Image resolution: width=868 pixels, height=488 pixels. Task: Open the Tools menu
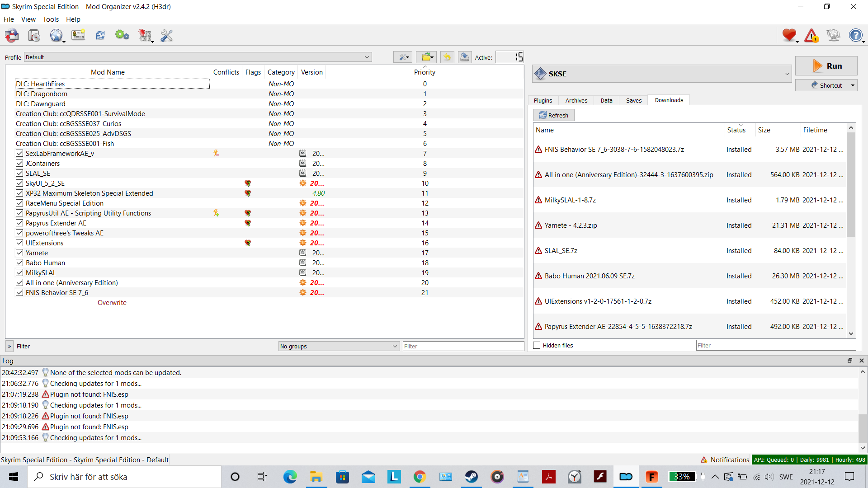(51, 19)
